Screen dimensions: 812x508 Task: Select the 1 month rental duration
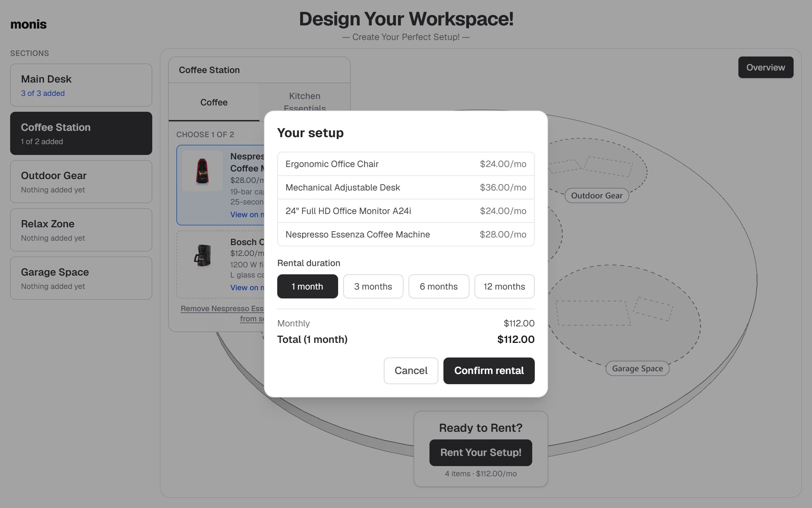[307, 286]
